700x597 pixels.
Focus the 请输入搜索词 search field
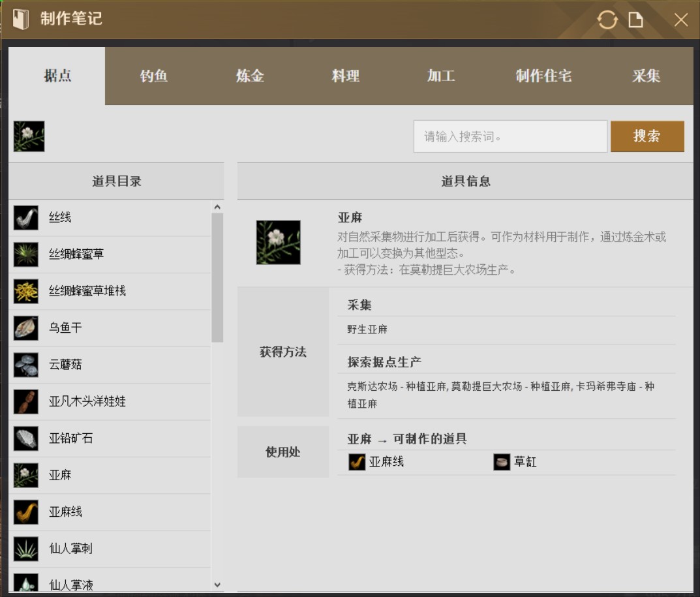click(510, 136)
